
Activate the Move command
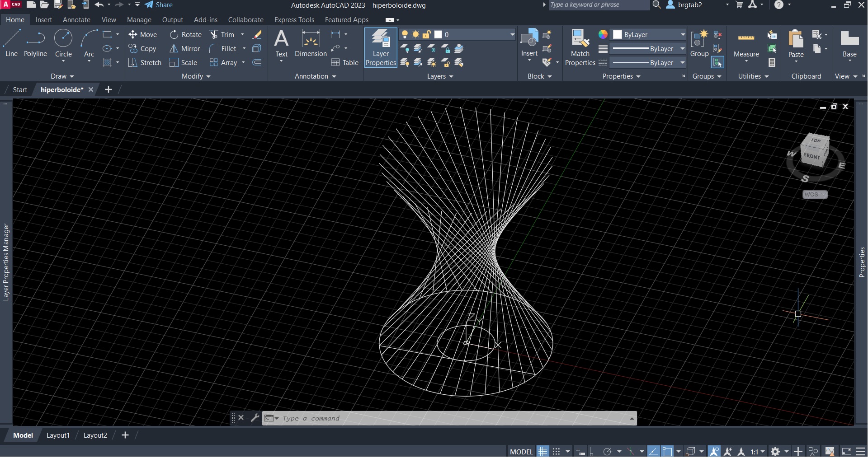coord(142,35)
